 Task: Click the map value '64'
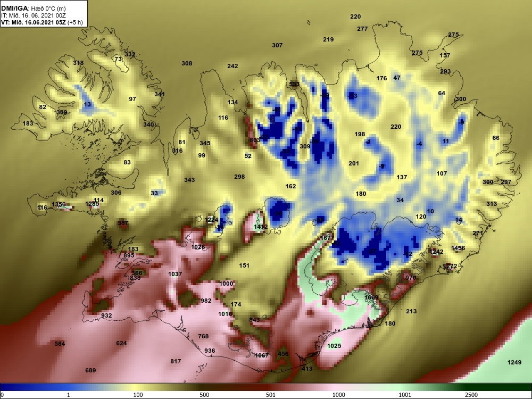pyautogui.click(x=442, y=93)
